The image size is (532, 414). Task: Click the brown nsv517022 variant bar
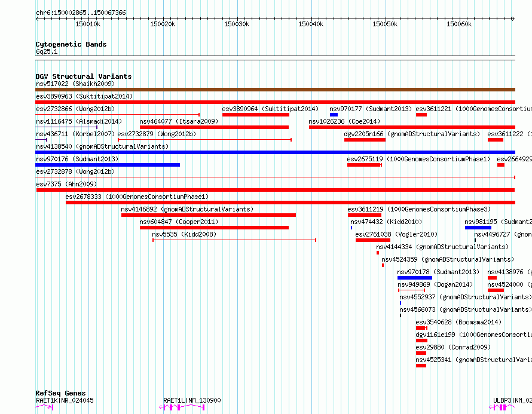(x=275, y=90)
